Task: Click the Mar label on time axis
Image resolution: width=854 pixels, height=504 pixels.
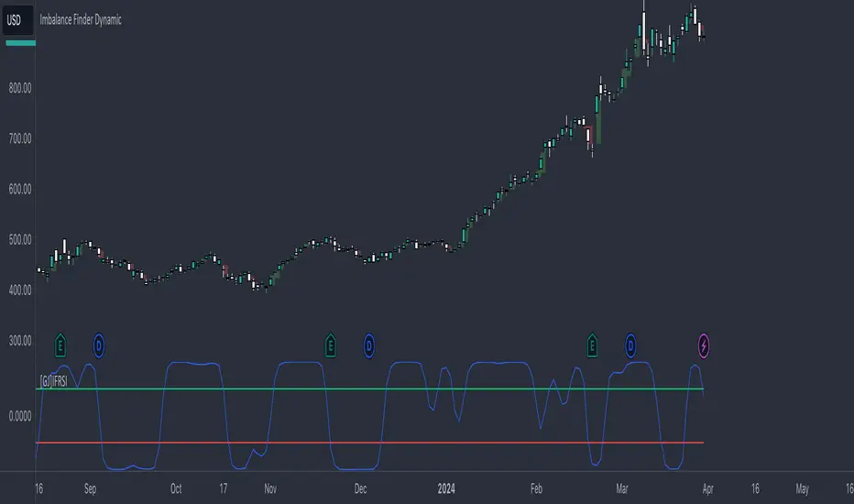Action: pyautogui.click(x=622, y=488)
